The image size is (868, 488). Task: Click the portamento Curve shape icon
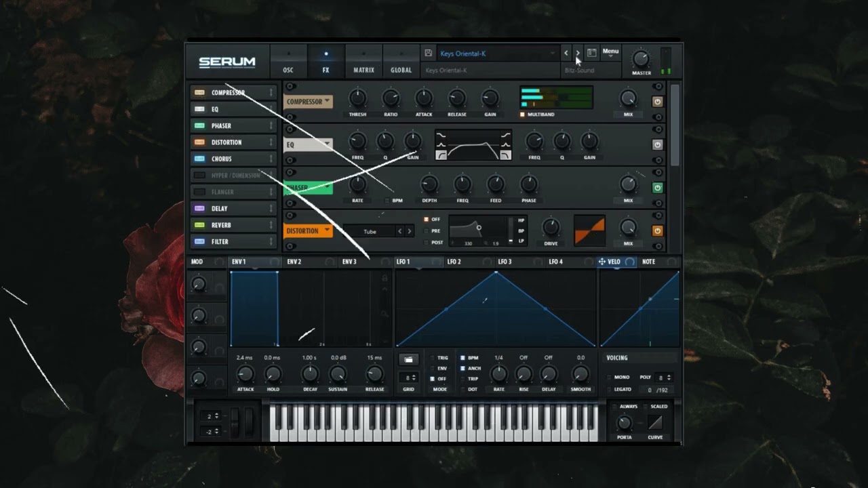coord(655,422)
